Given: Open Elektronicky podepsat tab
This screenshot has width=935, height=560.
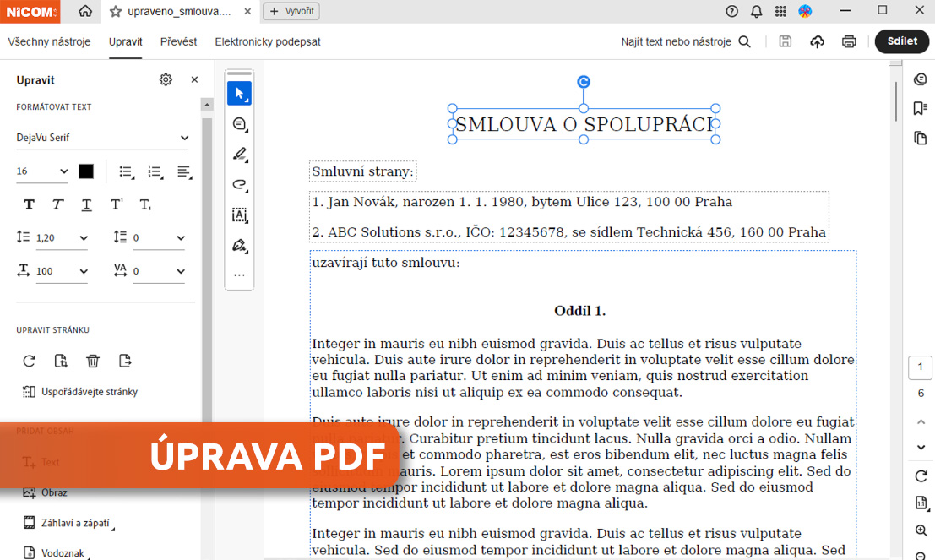Looking at the screenshot, I should tap(268, 41).
